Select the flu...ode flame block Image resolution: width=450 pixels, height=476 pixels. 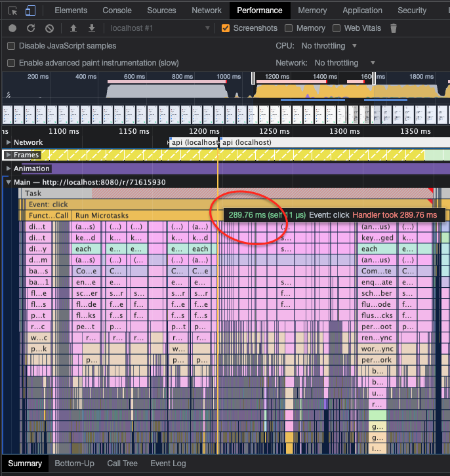pyautogui.click(x=377, y=304)
